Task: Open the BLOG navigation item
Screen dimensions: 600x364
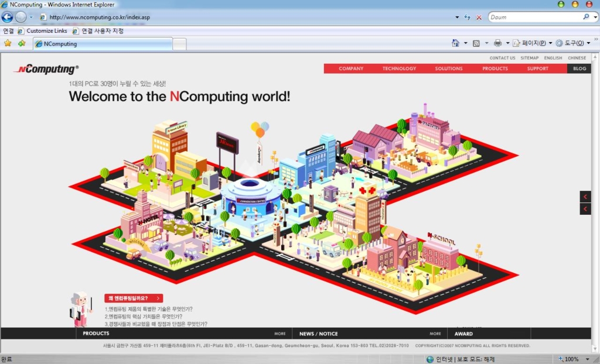Action: point(579,68)
